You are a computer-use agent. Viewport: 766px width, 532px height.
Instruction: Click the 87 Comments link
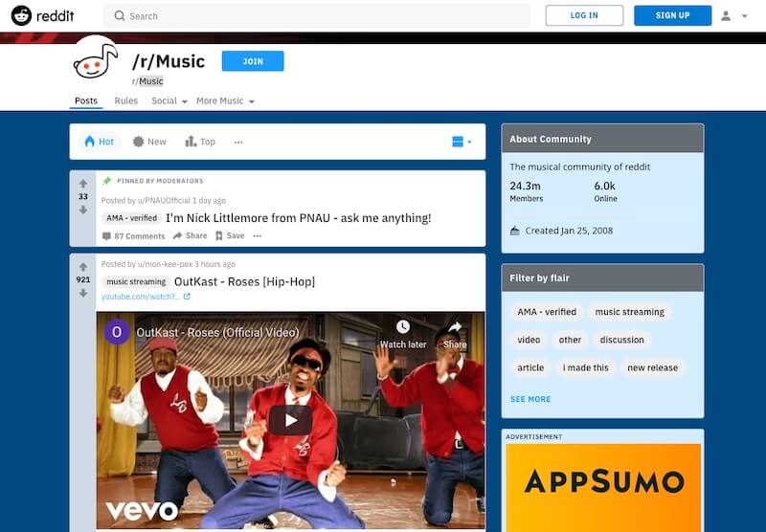(x=134, y=236)
